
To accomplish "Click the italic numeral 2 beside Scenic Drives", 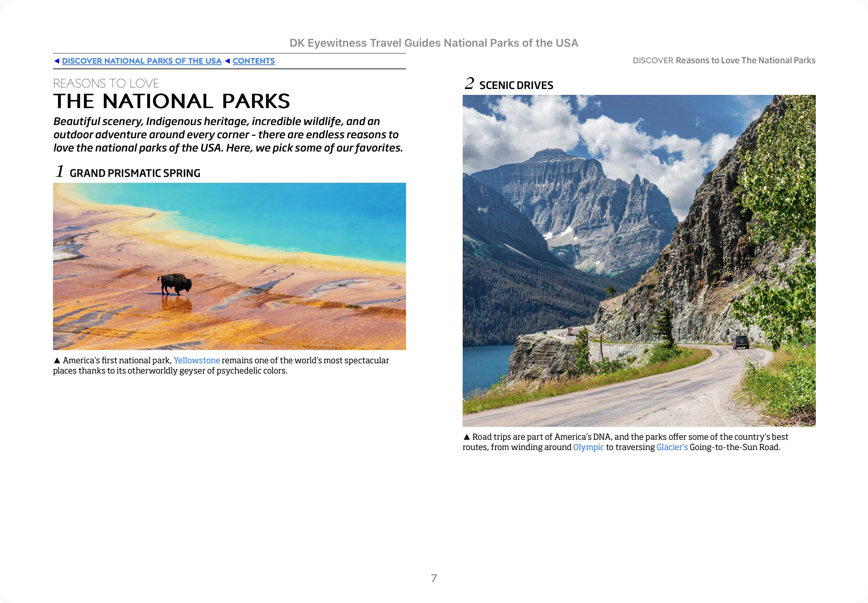I will 469,84.
